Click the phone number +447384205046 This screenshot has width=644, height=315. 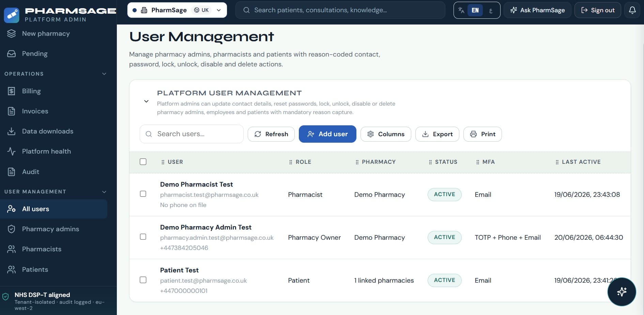(x=184, y=248)
